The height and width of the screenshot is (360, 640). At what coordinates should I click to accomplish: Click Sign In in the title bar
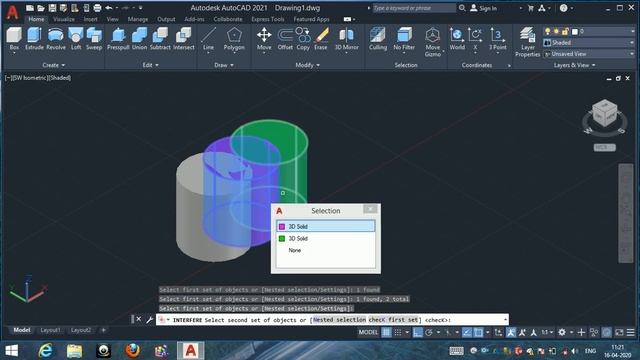tap(484, 8)
